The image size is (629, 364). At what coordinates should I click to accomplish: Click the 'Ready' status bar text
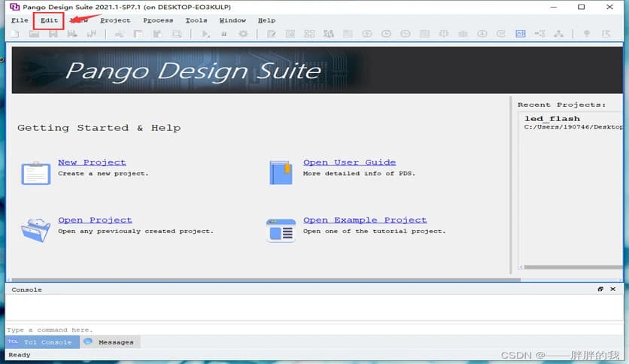click(x=20, y=355)
